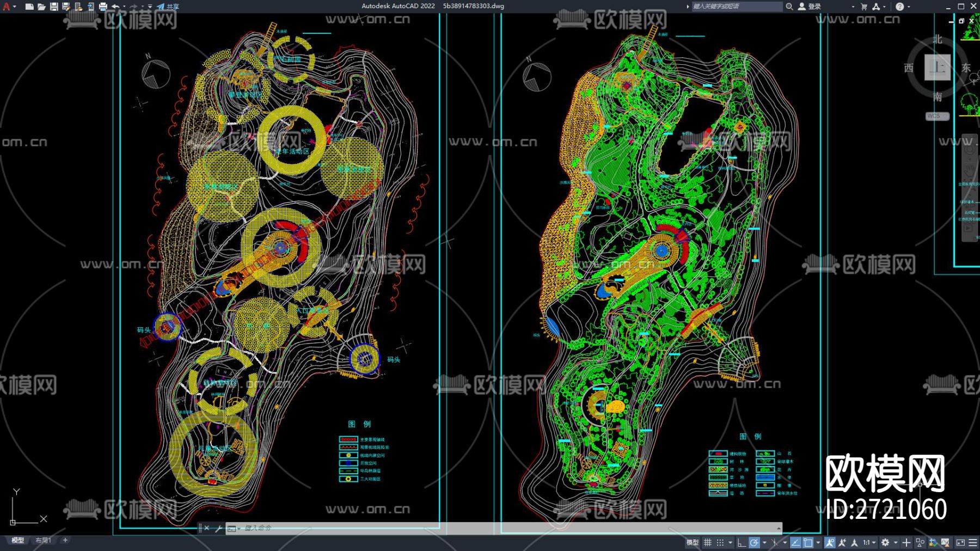Viewport: 980px width, 551px height.
Task: Toggle annotation visibility icon
Action: [x=830, y=543]
